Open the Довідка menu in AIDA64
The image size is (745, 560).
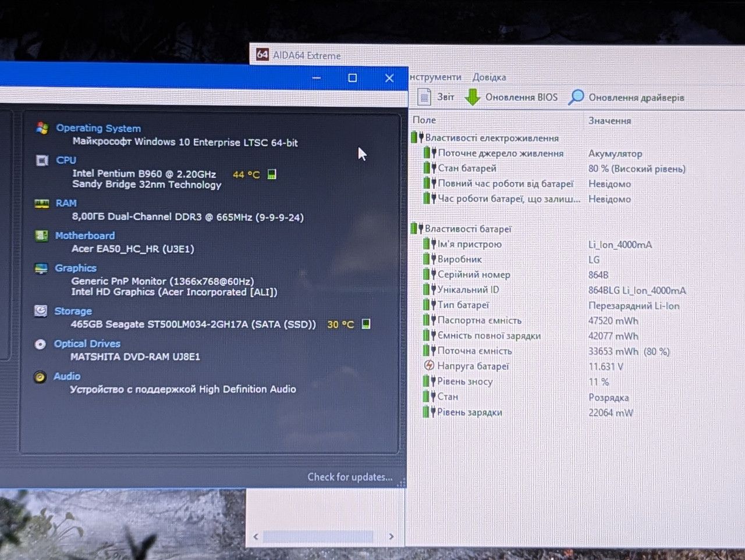(x=489, y=77)
